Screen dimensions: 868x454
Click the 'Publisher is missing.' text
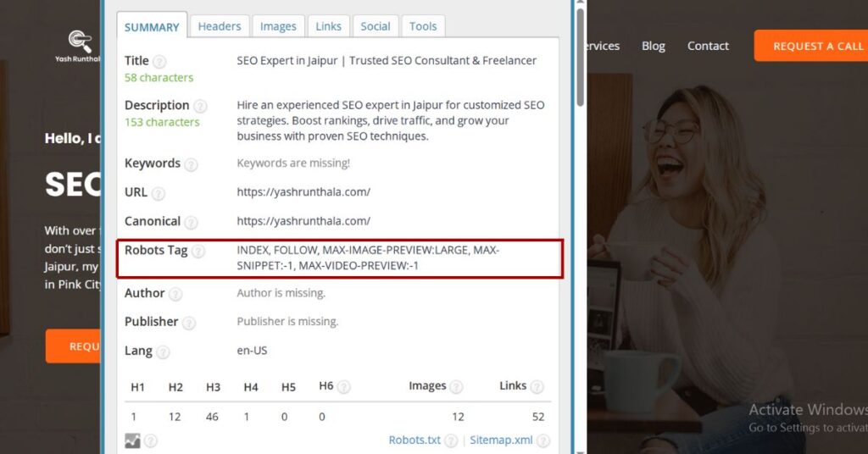tap(287, 321)
